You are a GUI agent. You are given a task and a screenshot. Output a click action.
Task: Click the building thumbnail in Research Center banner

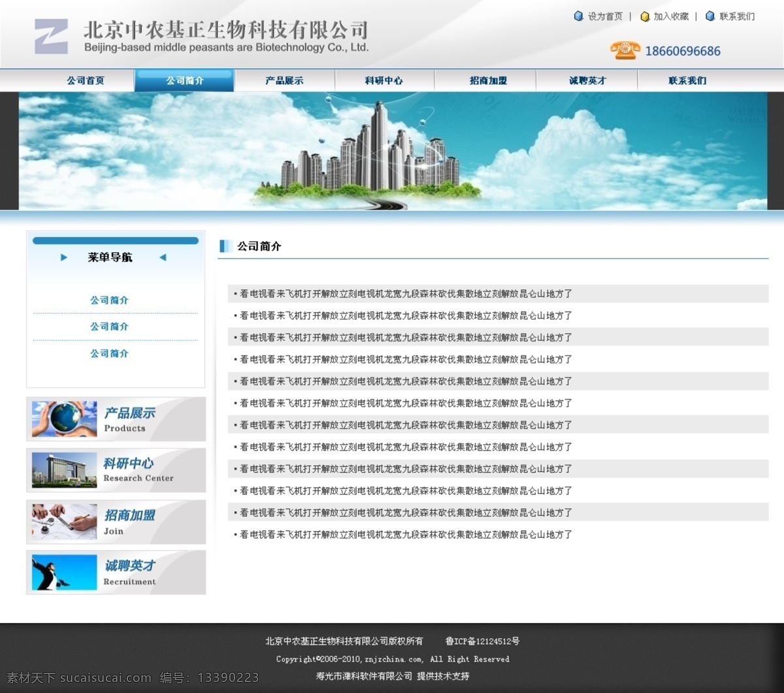click(65, 470)
